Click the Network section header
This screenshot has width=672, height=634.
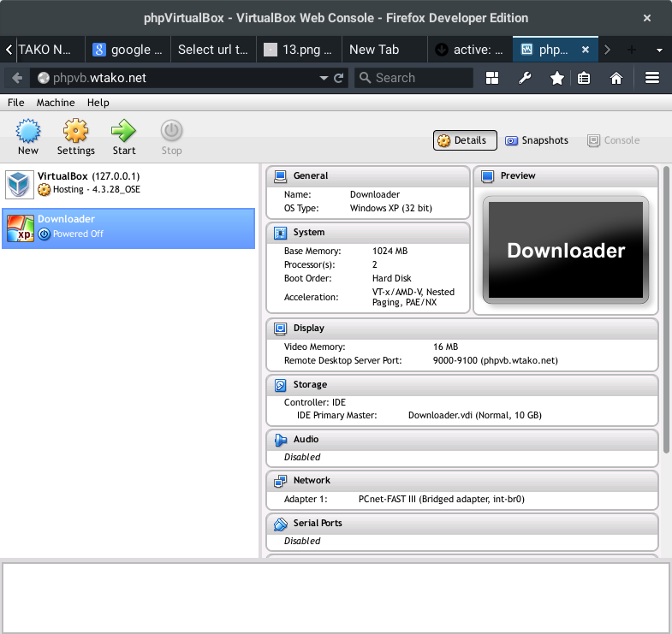click(462, 481)
